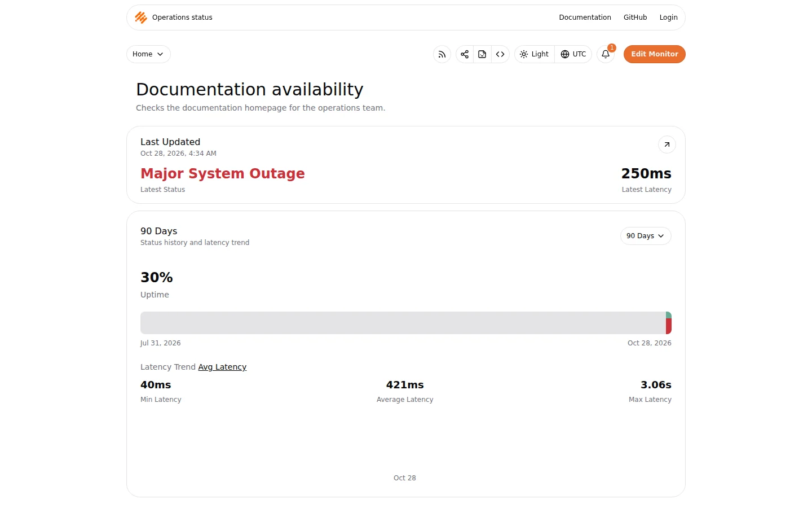Open monitor in new window arrow icon
The image size is (812, 508).
pyautogui.click(x=667, y=144)
